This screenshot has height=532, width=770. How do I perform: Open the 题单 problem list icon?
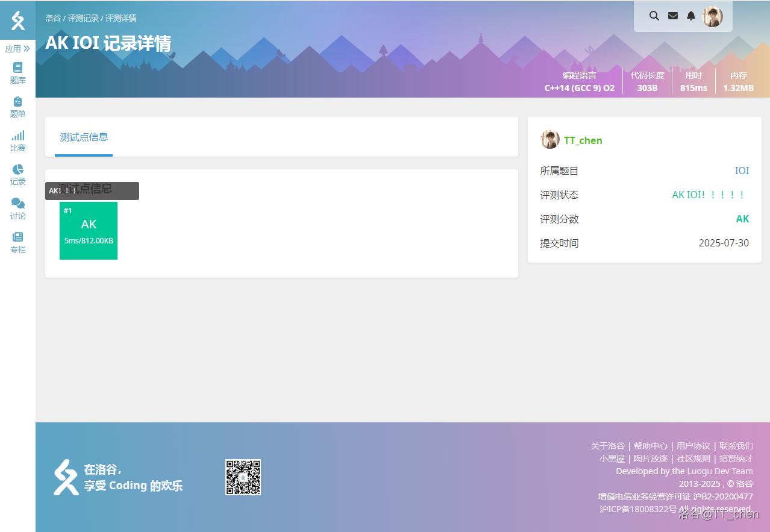pyautogui.click(x=18, y=107)
